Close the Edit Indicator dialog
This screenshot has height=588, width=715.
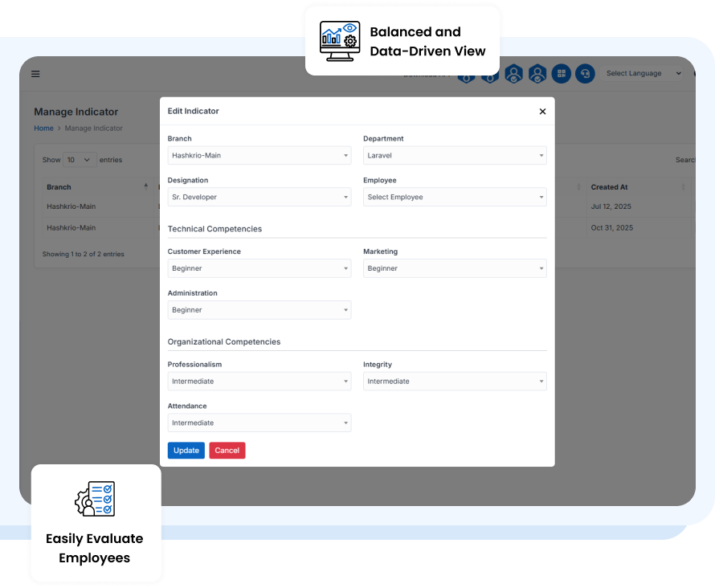(x=542, y=112)
